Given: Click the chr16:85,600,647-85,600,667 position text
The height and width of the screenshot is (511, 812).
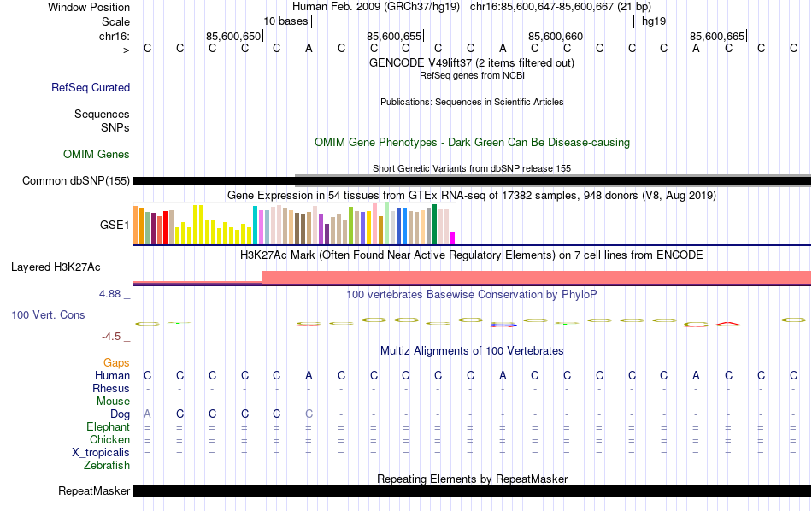Looking at the screenshot, I should click(x=561, y=7).
